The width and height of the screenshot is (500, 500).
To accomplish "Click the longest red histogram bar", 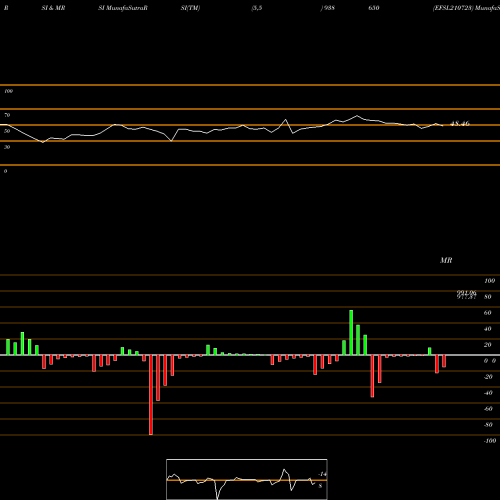I will 151,395.
